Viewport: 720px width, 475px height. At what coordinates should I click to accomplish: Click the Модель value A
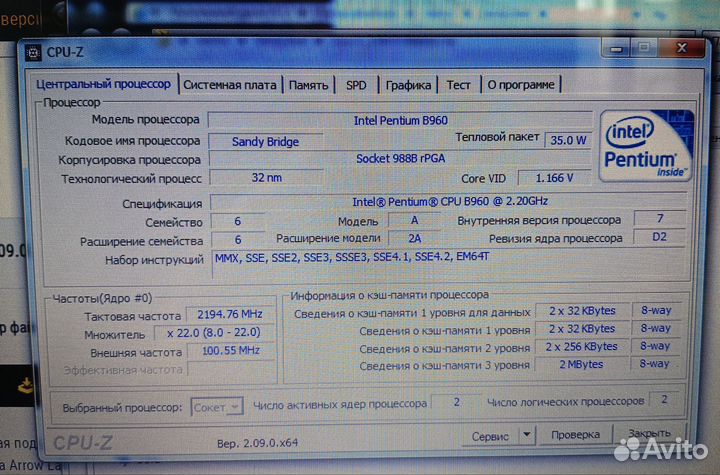click(x=415, y=221)
